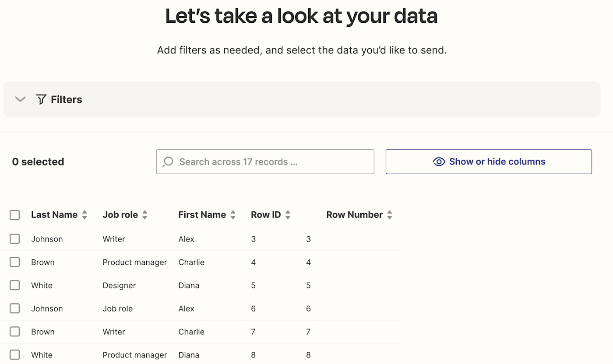Click the funnel filter icon
This screenshot has width=613, height=364.
click(41, 99)
